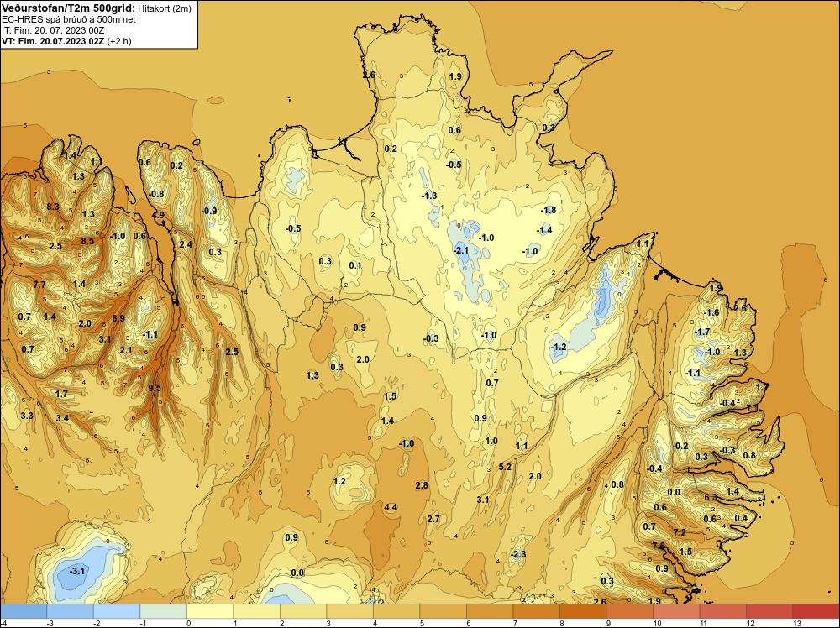Click the '7.7' temperature value
This screenshot has height=628, width=840.
pos(39,285)
